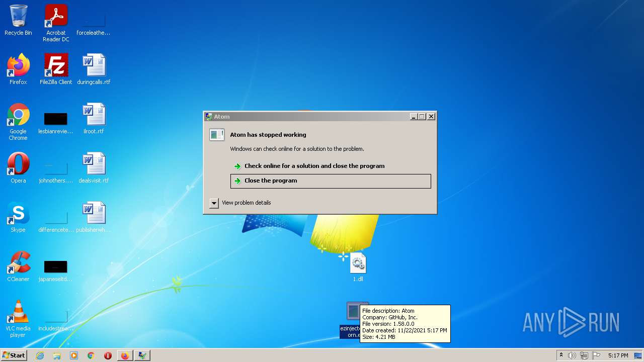Open Windows Media Player taskbar icon
This screenshot has height=362, width=644.
pos(74,355)
